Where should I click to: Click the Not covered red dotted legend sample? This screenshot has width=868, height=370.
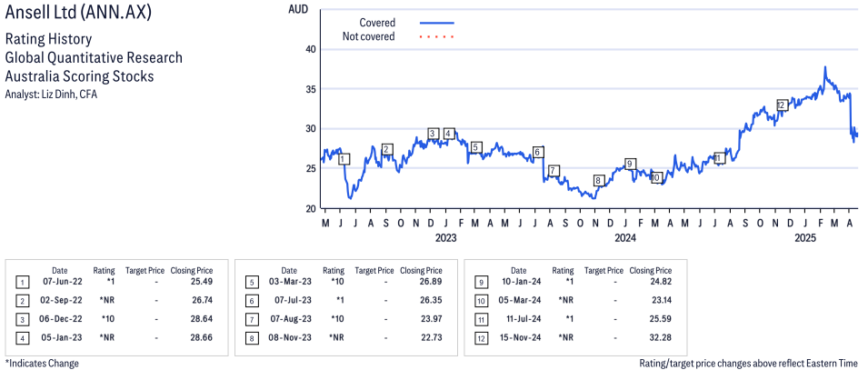[437, 37]
